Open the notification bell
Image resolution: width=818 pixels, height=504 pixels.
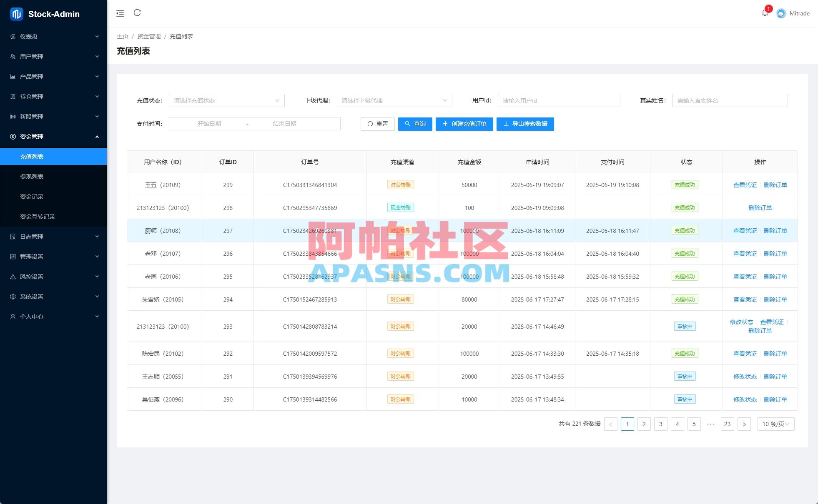pos(765,12)
